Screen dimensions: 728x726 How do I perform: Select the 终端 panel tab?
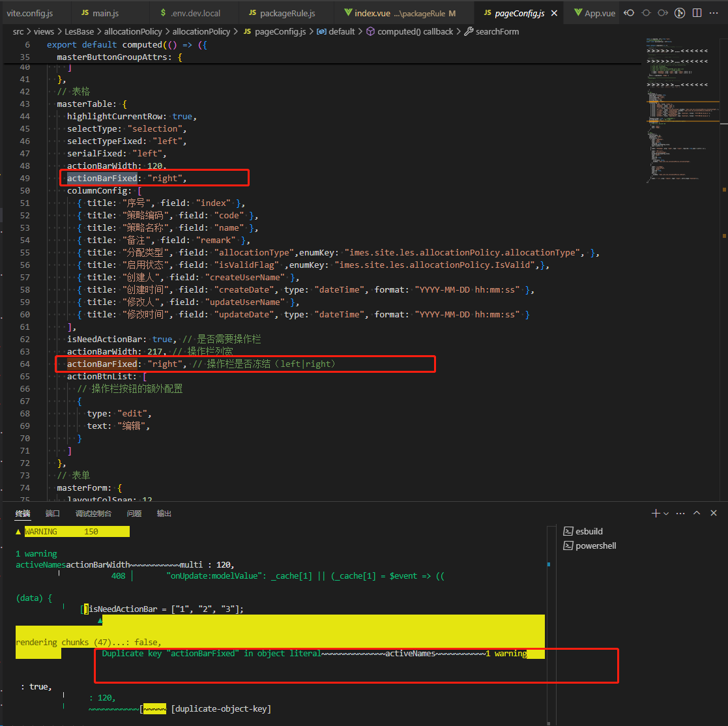[23, 514]
